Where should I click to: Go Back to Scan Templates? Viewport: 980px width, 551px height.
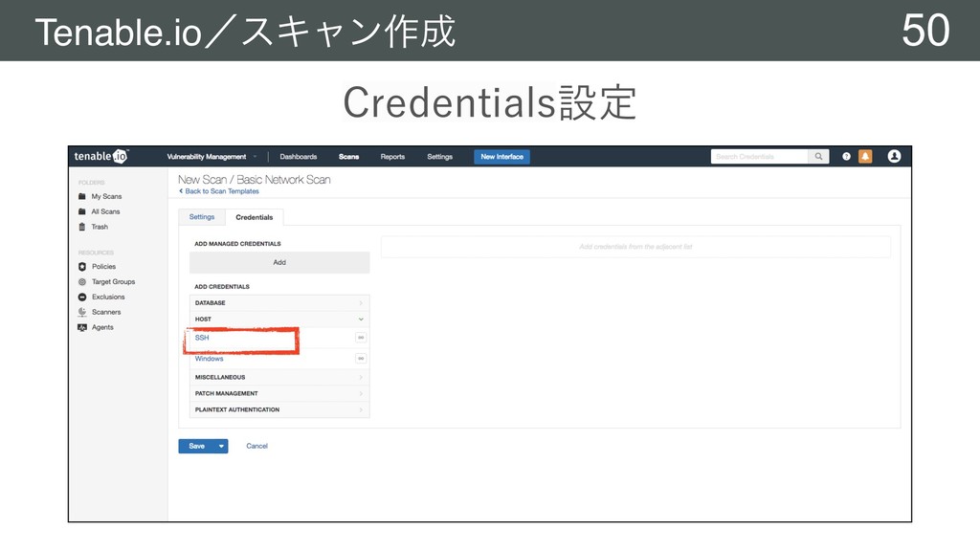tap(219, 191)
